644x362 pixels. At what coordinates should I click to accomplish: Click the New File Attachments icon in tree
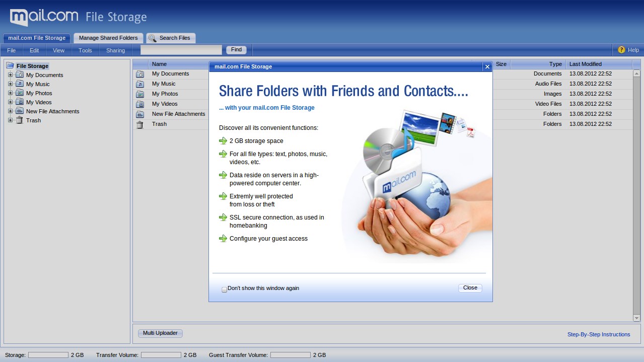(x=20, y=111)
